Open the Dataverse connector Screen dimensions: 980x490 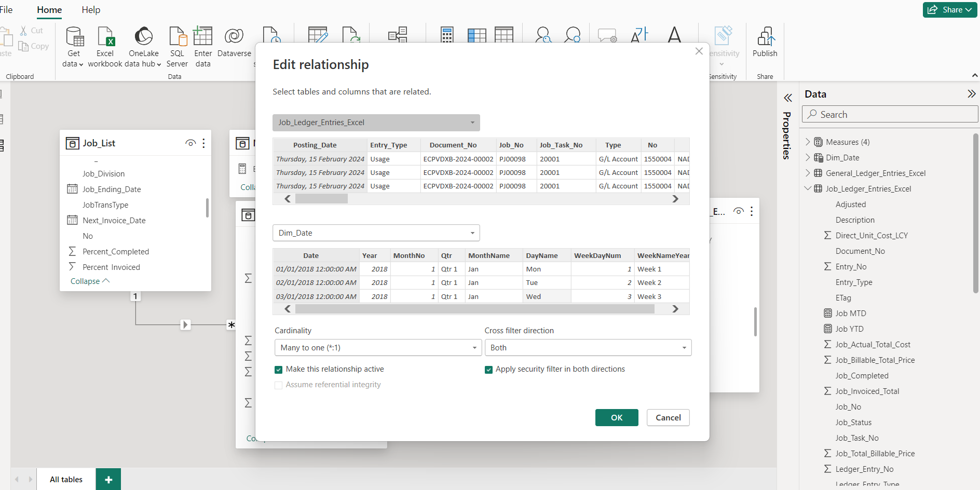tap(234, 43)
